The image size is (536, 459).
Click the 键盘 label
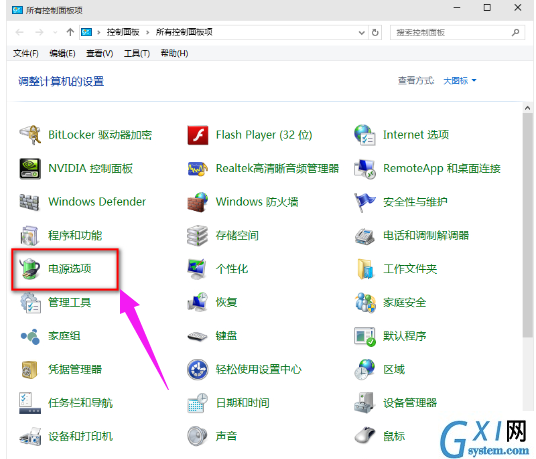tap(226, 336)
